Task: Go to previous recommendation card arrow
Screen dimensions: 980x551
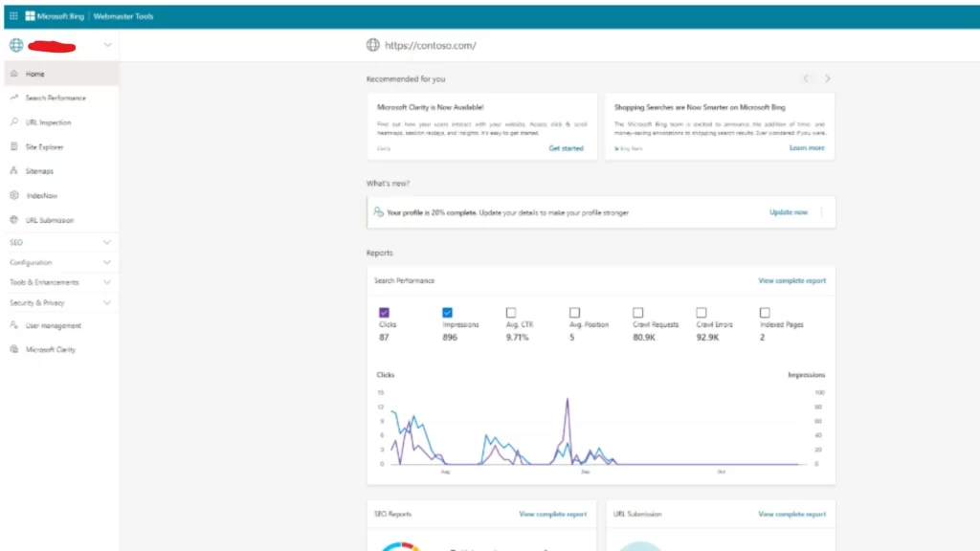Action: pos(806,78)
